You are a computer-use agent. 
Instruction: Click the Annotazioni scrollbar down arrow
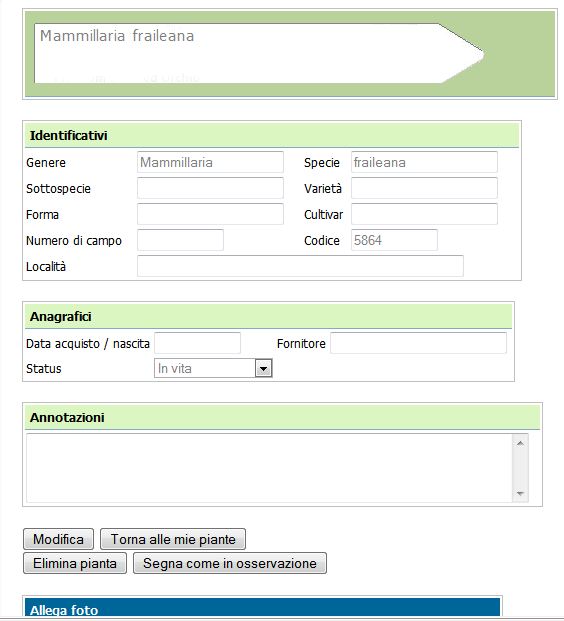(x=520, y=493)
